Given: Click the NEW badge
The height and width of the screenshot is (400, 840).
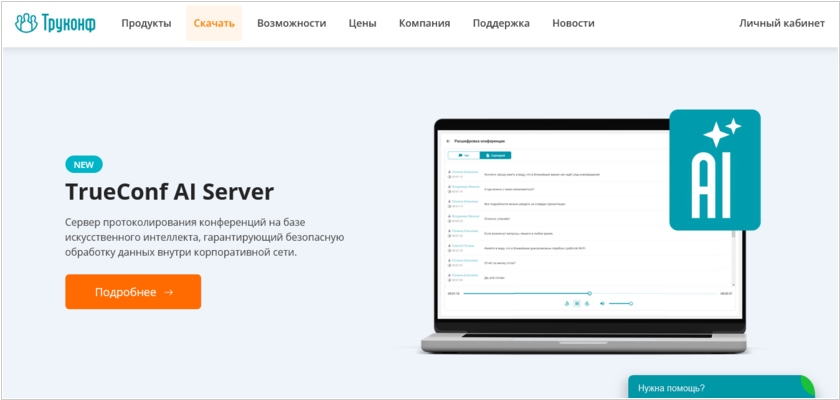Looking at the screenshot, I should click(84, 164).
